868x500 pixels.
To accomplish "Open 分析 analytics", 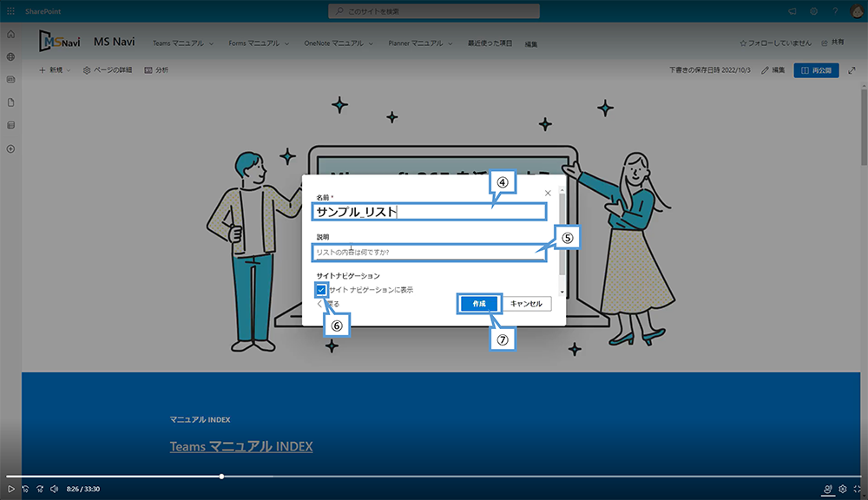I will click(x=156, y=70).
